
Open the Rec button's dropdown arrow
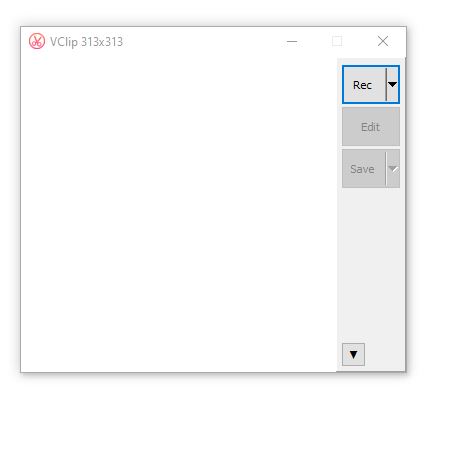(393, 85)
